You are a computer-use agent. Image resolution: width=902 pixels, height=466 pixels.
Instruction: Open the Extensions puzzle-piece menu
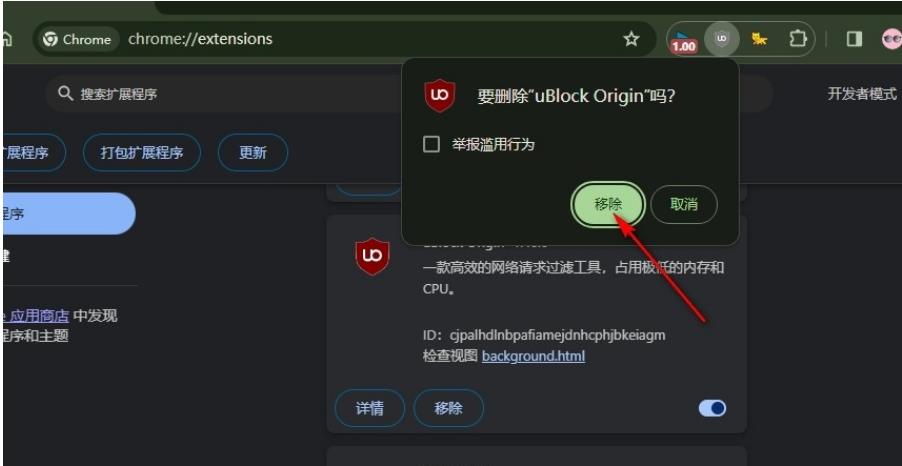point(797,39)
